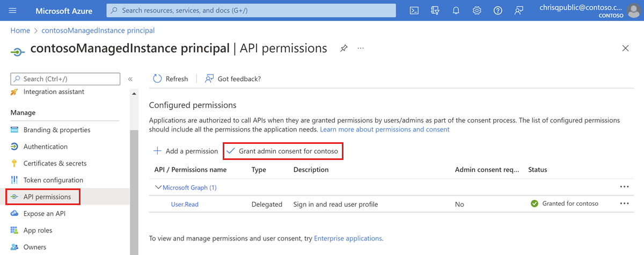Launch Cloud Shell from top bar
The image size is (644, 255).
(x=414, y=10)
